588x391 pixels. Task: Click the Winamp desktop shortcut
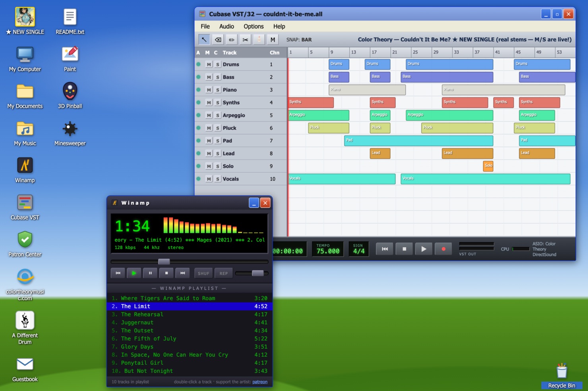click(x=25, y=169)
